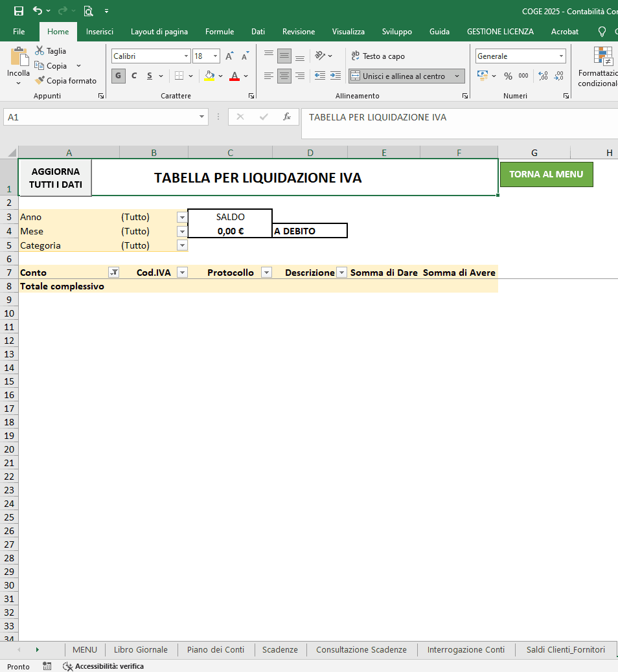Toggle bold formatting (G)
Image resolution: width=618 pixels, height=672 pixels.
tap(119, 76)
